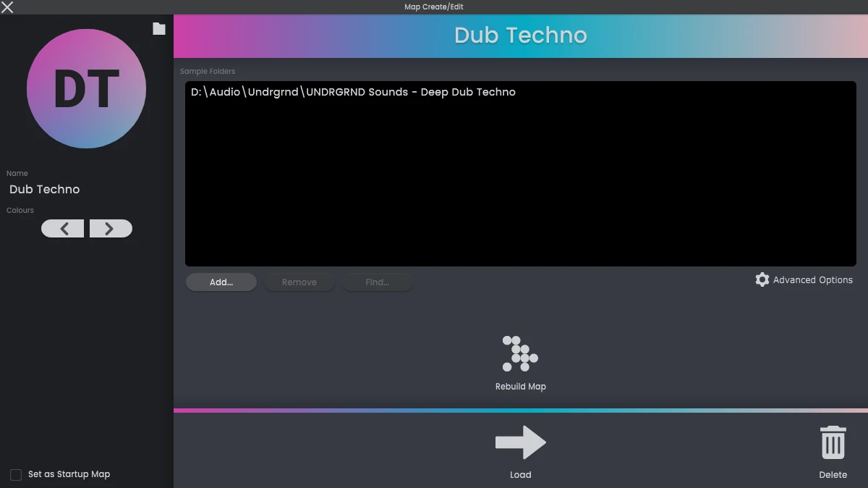Open Advanced Options gear icon
The width and height of the screenshot is (868, 488).
762,279
